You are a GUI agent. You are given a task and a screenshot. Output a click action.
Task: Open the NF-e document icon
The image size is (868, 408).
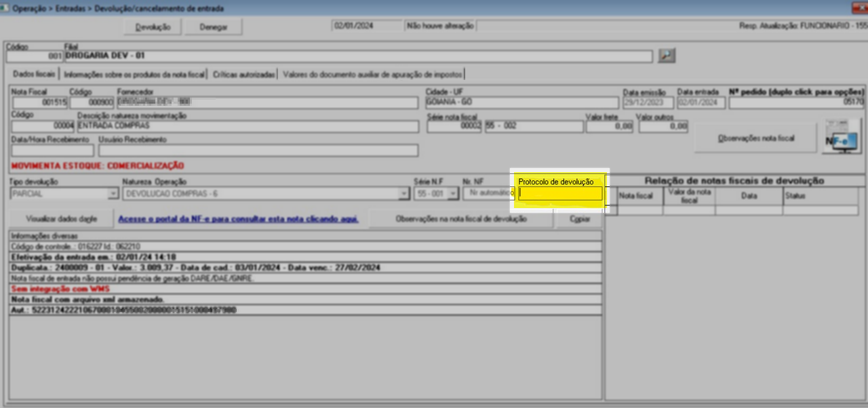pos(842,138)
